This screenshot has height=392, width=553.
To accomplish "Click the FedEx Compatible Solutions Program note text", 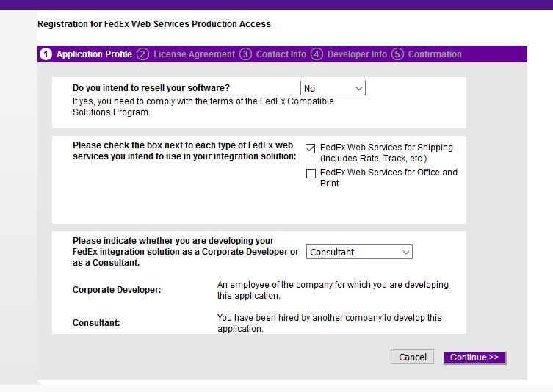I will click(203, 106).
